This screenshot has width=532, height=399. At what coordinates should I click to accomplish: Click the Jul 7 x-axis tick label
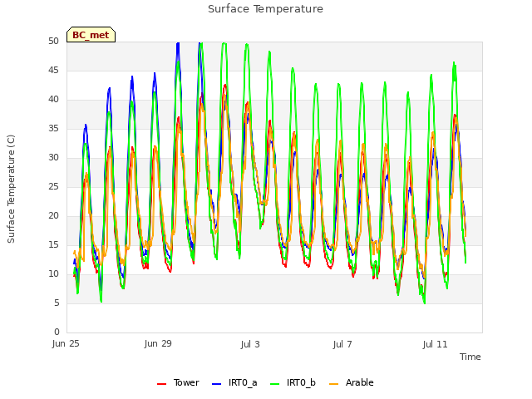(x=342, y=344)
